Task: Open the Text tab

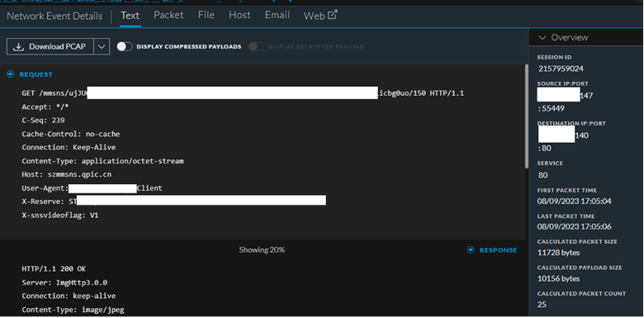Action: [x=130, y=16]
